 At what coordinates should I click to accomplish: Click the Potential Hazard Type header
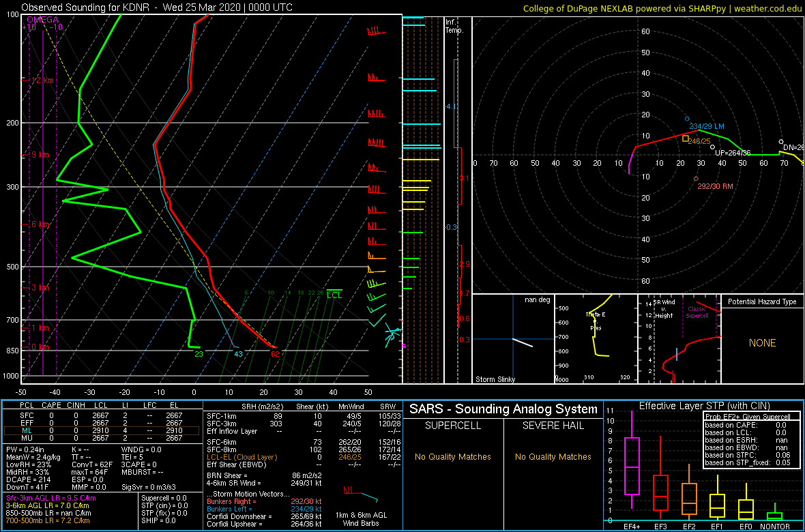pos(762,302)
